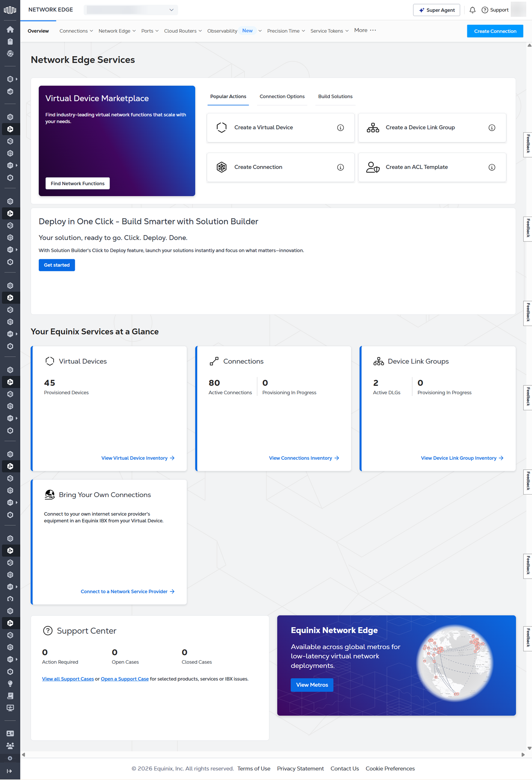Open the bar-chart hexagon icon in the sidebar
The height and width of the screenshot is (780, 532).
[10, 91]
